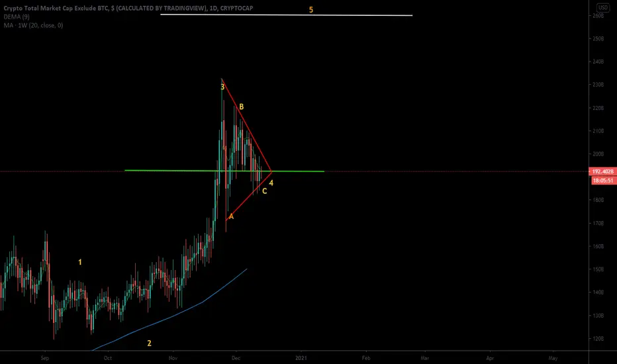Click the 240B price axis label
This screenshot has width=617, height=364.
point(598,62)
